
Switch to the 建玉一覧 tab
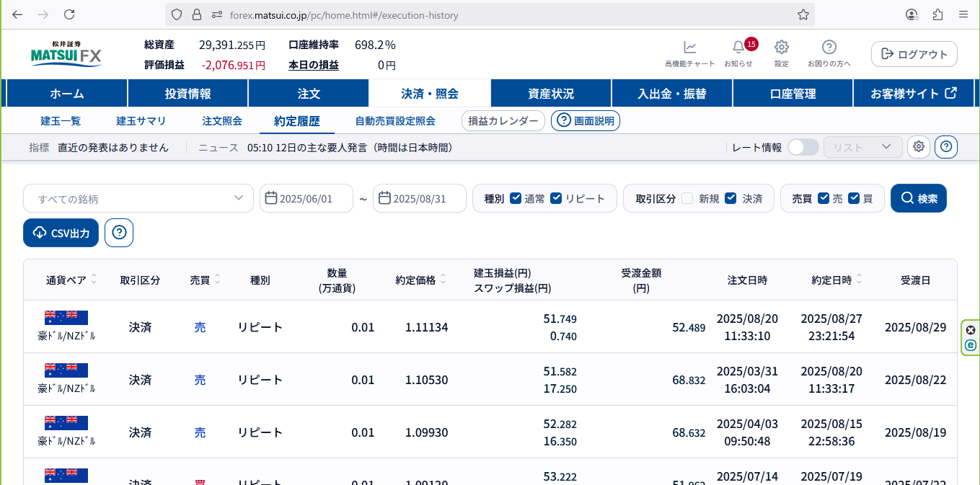61,121
